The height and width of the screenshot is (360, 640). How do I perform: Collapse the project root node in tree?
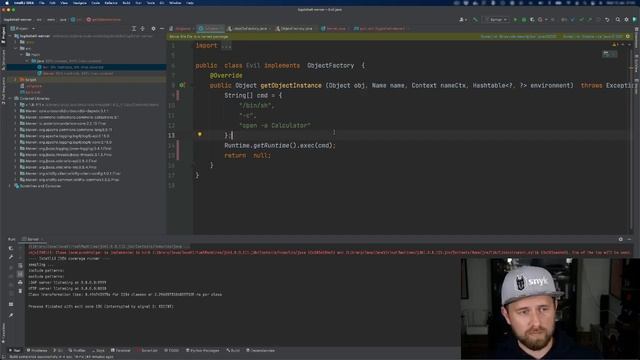point(11,36)
